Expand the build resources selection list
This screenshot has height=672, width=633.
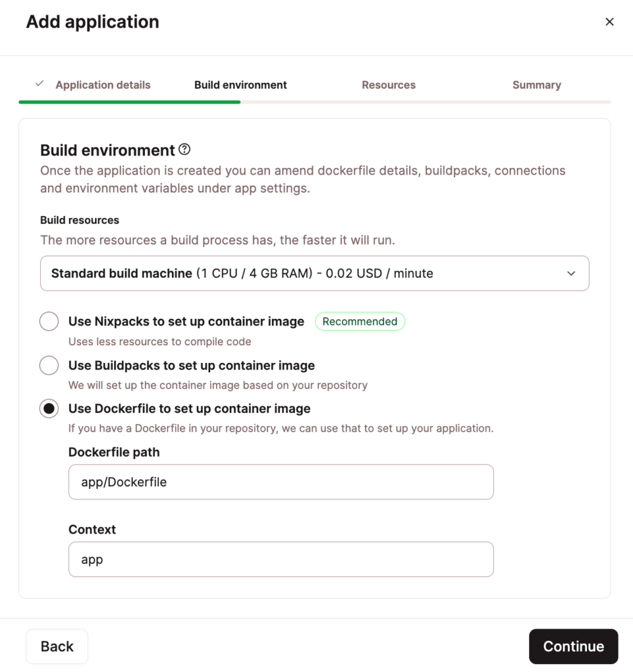point(315,273)
